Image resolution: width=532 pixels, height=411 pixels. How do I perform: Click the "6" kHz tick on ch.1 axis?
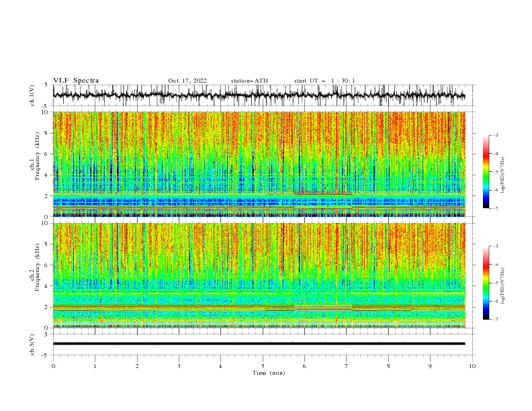pos(47,154)
